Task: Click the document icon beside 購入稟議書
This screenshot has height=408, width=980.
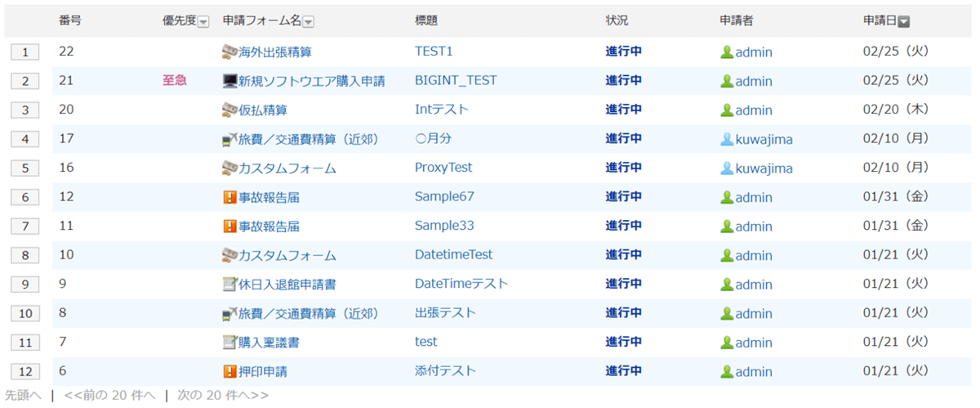Action: [229, 342]
